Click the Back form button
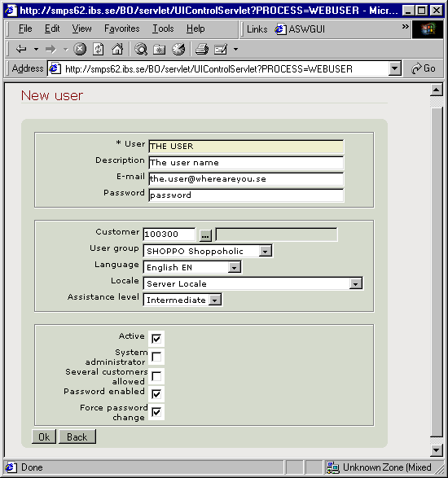Screen dimensions: 448x478 pos(77,436)
